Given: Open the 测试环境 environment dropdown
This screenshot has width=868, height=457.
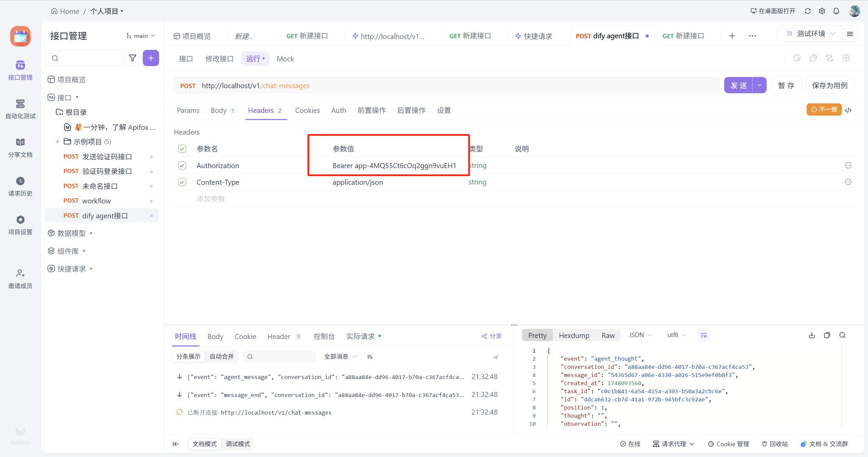Looking at the screenshot, I should (x=810, y=34).
